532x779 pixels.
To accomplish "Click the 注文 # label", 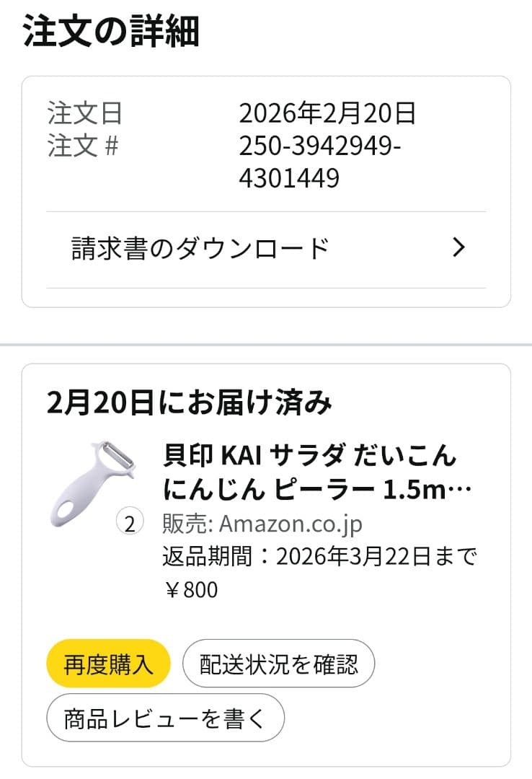I will click(83, 146).
